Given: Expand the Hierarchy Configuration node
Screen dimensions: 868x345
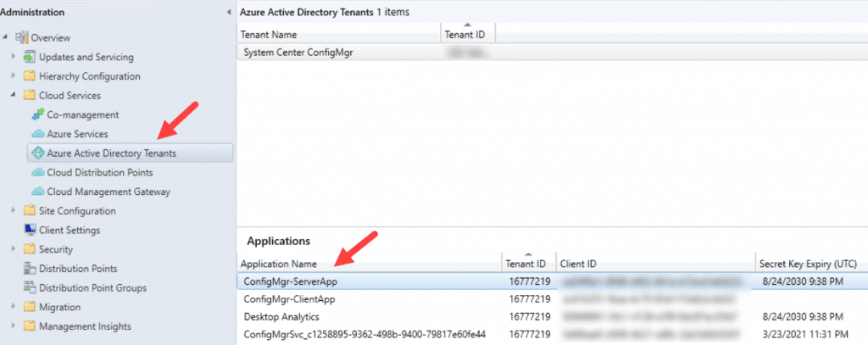Looking at the screenshot, I should coord(14,76).
